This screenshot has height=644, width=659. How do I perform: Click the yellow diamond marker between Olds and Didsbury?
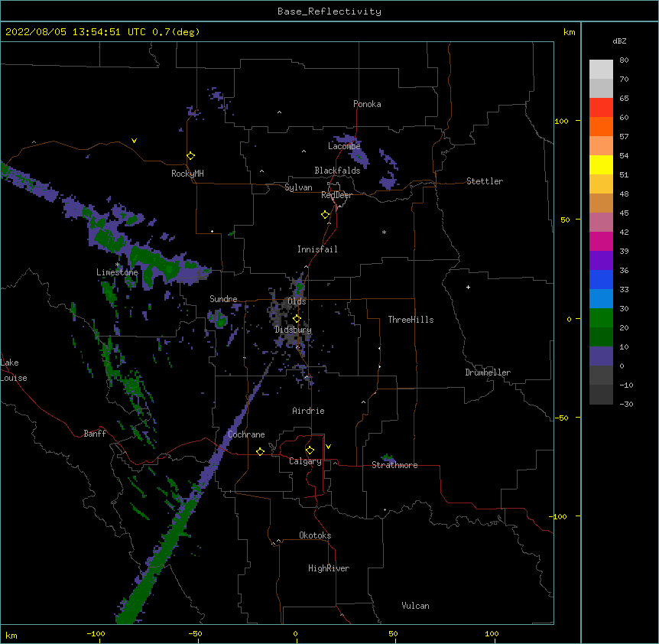click(x=297, y=319)
